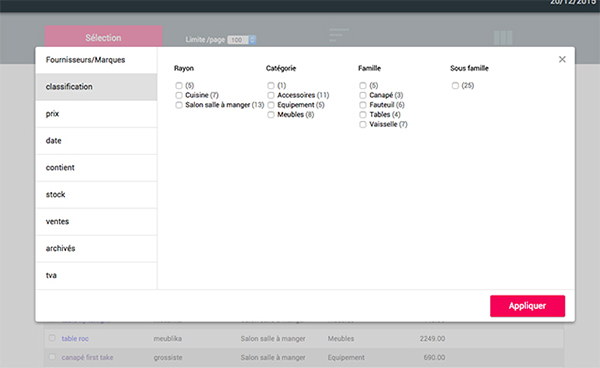
Task: Check the Canapé (3) checkbox
Action: [x=363, y=95]
